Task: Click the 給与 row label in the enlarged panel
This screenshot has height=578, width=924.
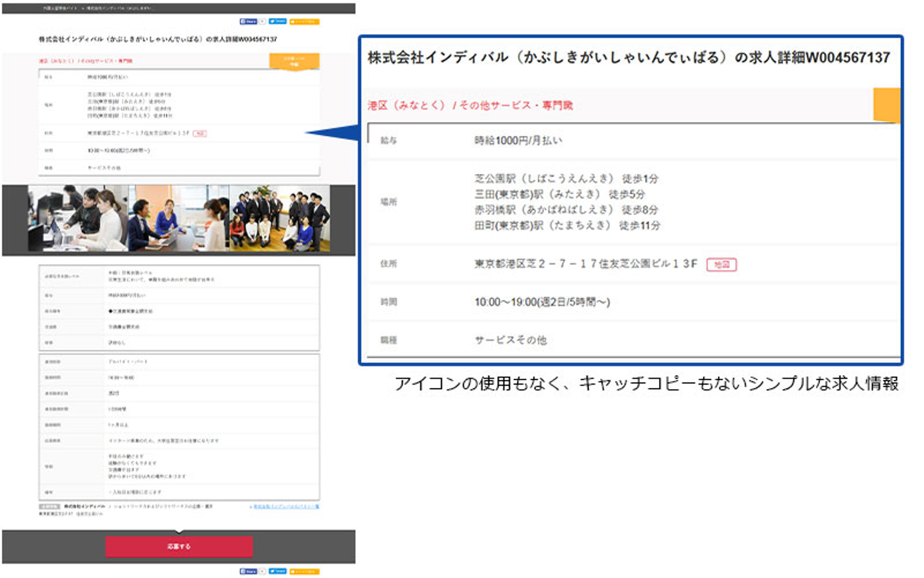Action: click(388, 140)
